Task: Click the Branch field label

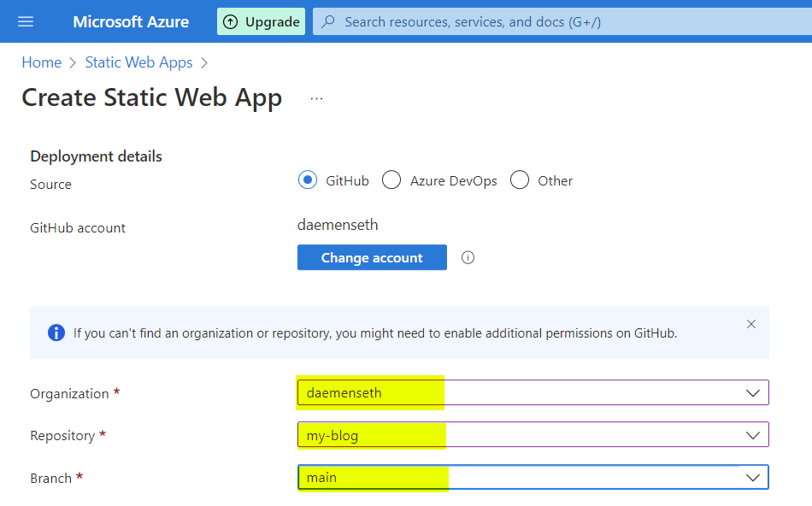Action: (x=50, y=478)
